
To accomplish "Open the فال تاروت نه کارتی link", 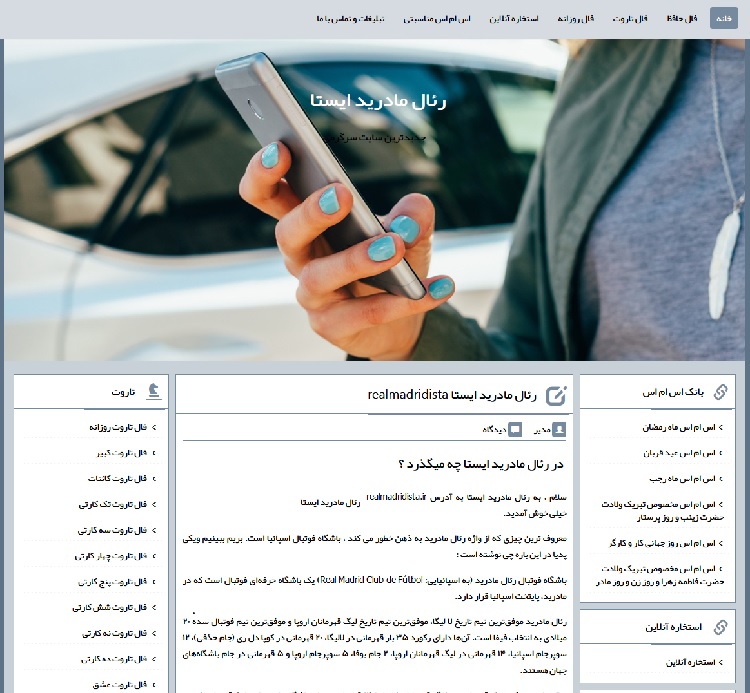I will 114,633.
